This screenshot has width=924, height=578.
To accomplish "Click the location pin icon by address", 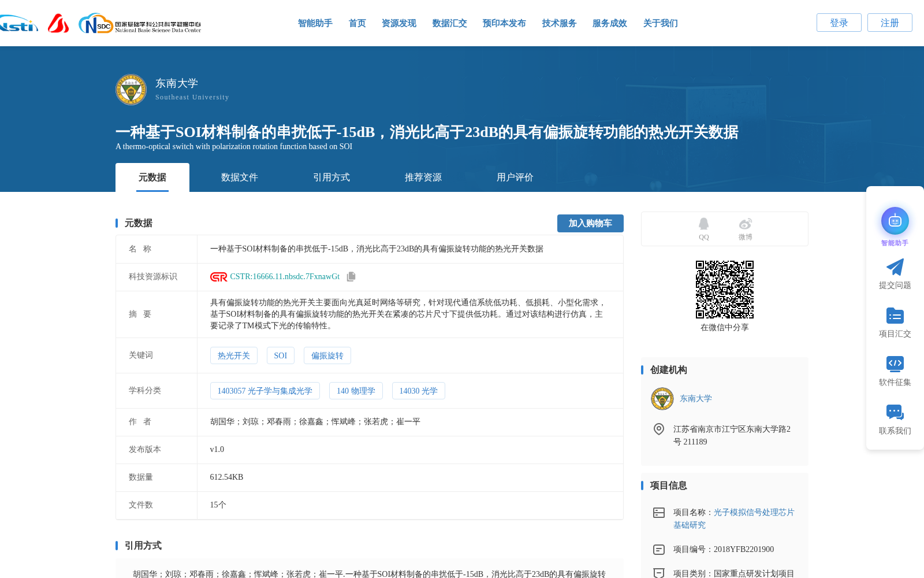I will pyautogui.click(x=658, y=429).
